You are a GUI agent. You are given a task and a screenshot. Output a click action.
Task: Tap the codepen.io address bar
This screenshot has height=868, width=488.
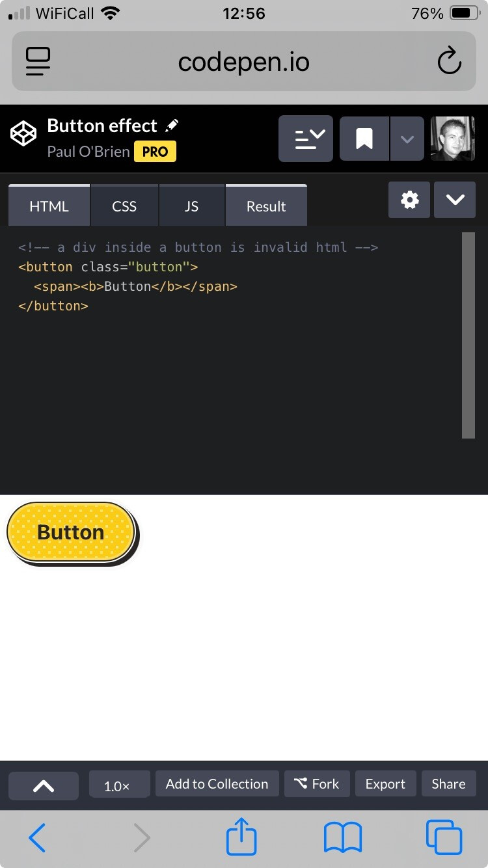coord(244,62)
